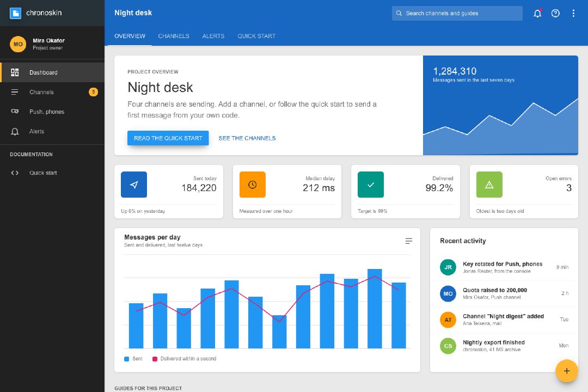
Task: Toggle the Delivered within a second pink swatch
Action: 155,359
